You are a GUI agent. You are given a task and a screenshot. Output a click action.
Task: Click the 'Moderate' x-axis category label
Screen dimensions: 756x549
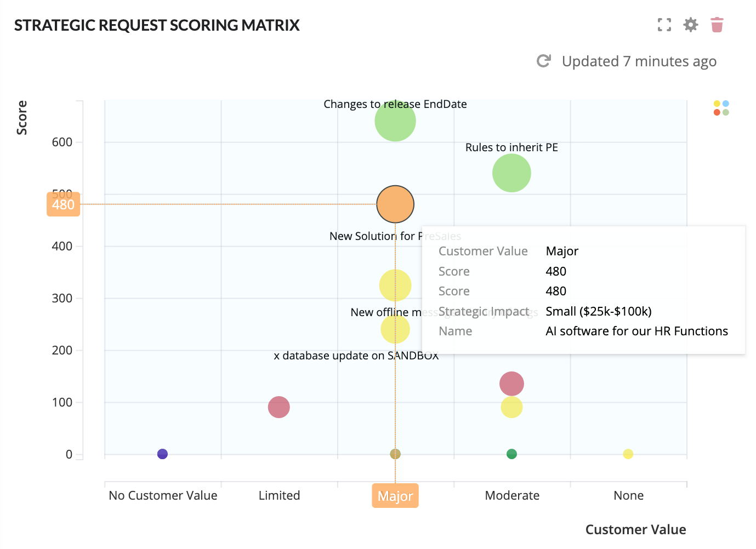click(x=512, y=495)
